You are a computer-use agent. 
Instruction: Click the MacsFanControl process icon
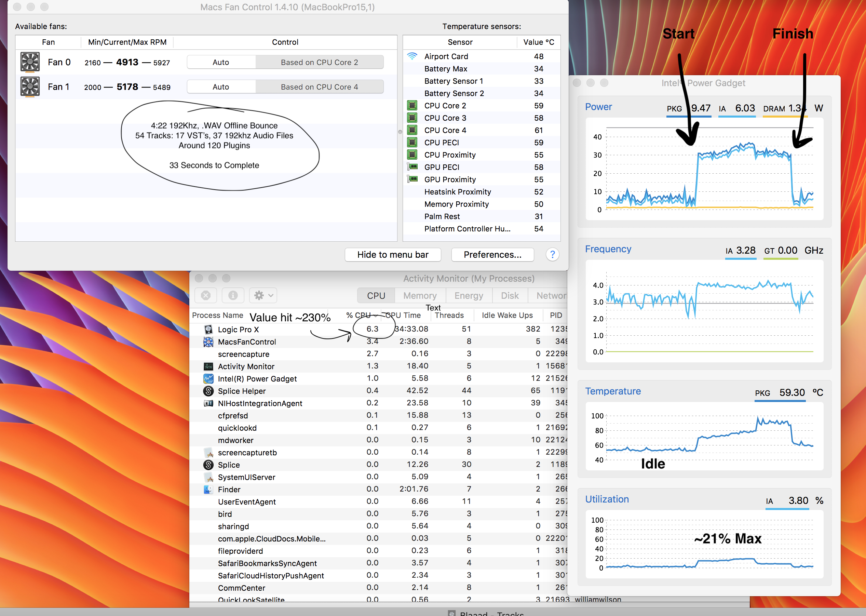[x=208, y=342]
